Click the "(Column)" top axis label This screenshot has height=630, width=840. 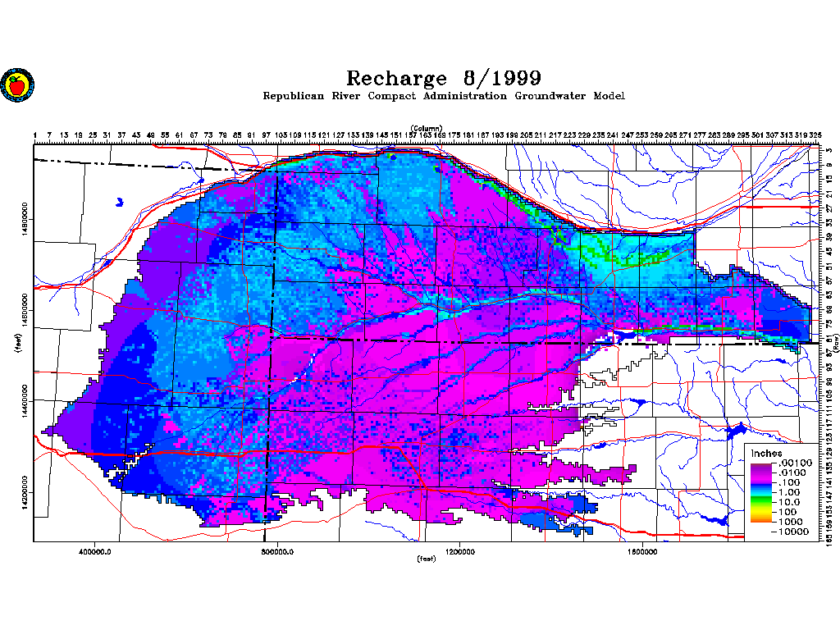pyautogui.click(x=427, y=128)
